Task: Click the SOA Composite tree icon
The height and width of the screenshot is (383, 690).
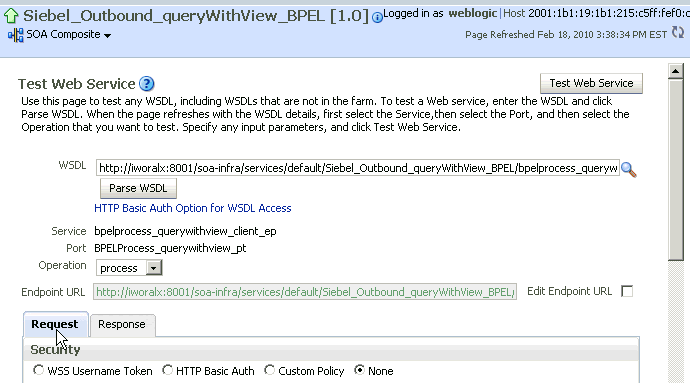Action: [x=15, y=35]
